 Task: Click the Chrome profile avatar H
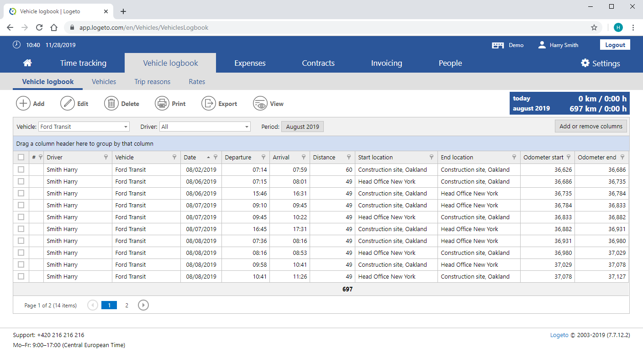click(618, 27)
